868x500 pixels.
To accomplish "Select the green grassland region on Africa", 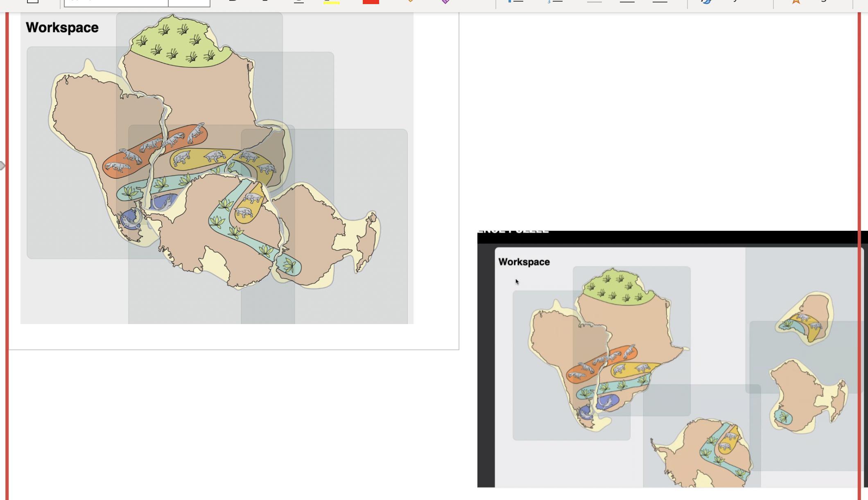I will (180, 45).
